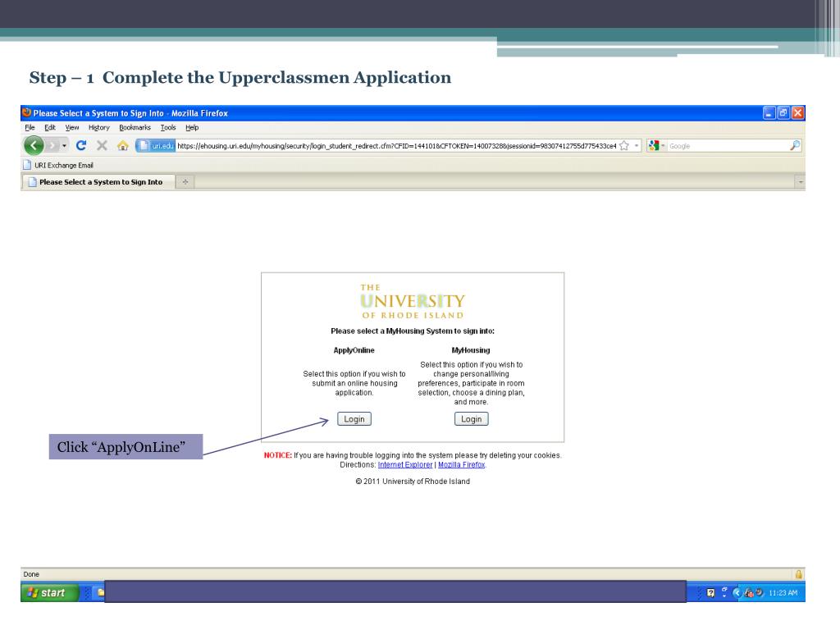Click the Login button under MyHousing
Image resolution: width=840 pixels, height=630 pixels.
[x=472, y=419]
